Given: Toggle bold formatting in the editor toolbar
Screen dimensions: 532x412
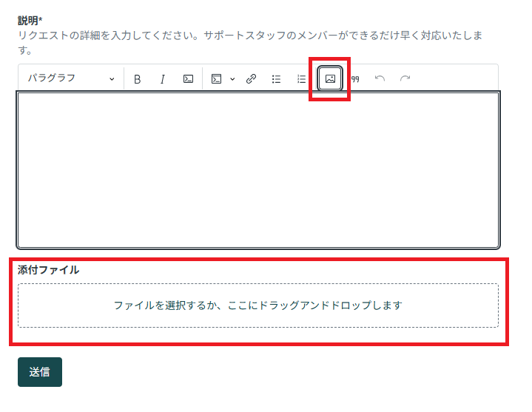Looking at the screenshot, I should tap(137, 79).
